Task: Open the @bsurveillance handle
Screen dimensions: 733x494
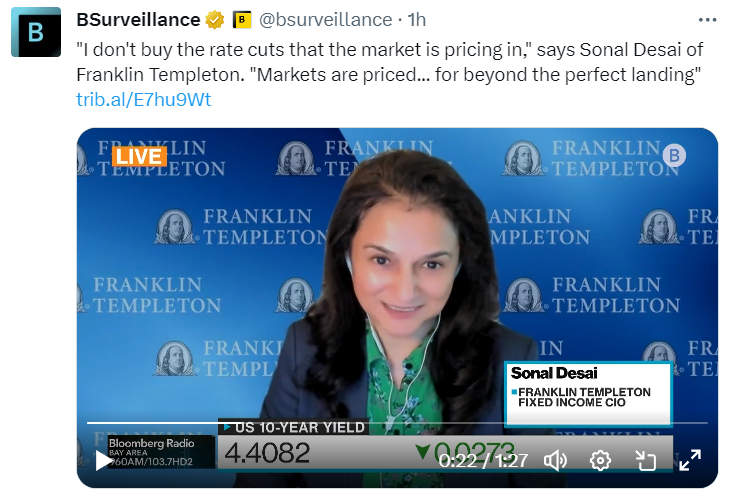Action: pos(326,20)
